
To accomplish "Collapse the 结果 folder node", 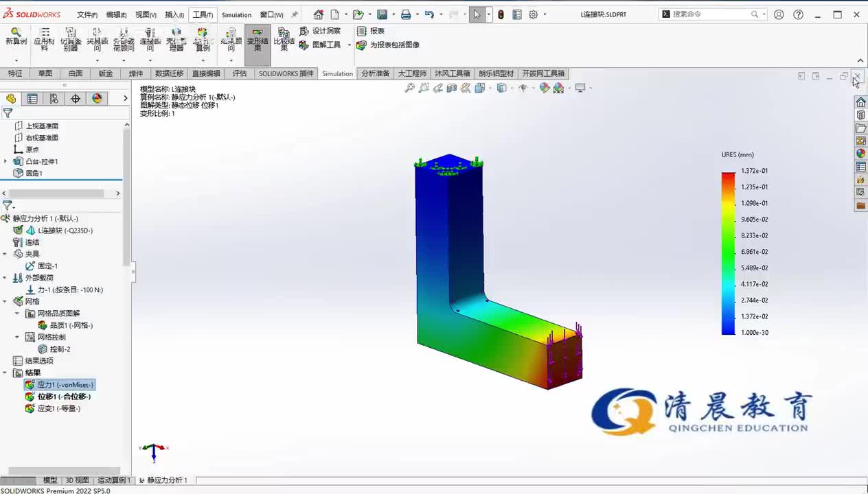I will point(5,373).
